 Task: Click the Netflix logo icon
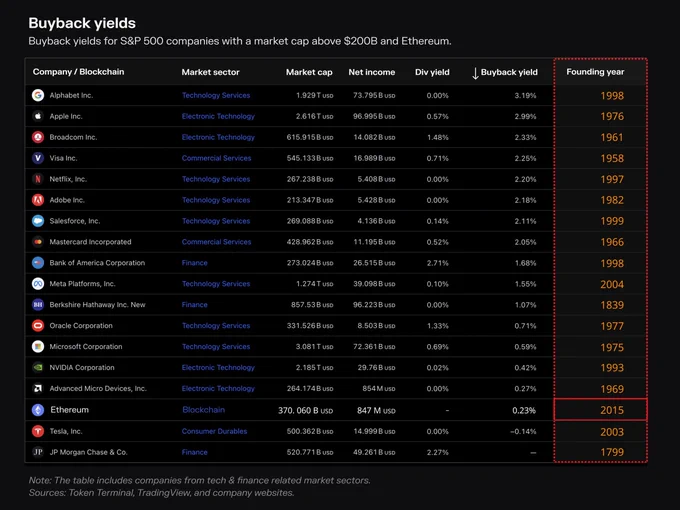pyautogui.click(x=38, y=179)
